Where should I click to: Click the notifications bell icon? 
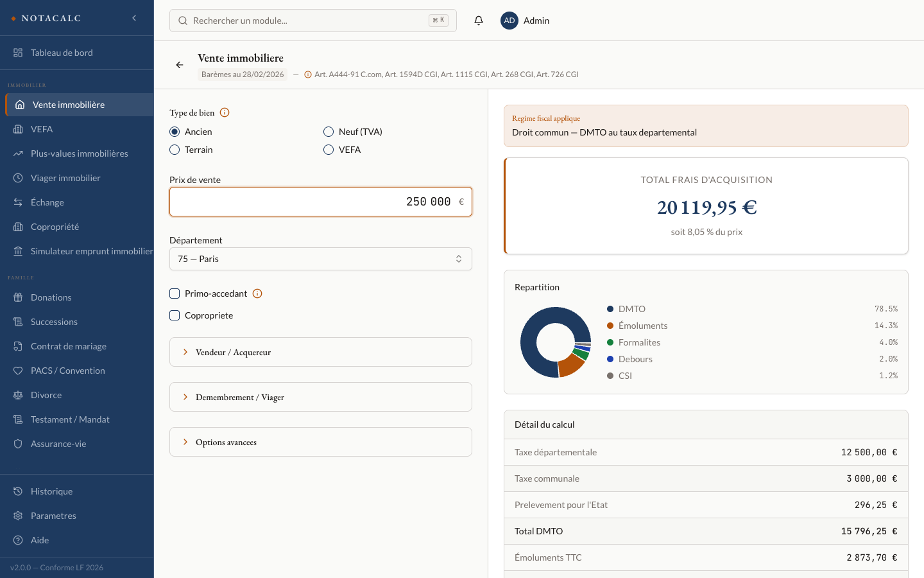pos(479,21)
